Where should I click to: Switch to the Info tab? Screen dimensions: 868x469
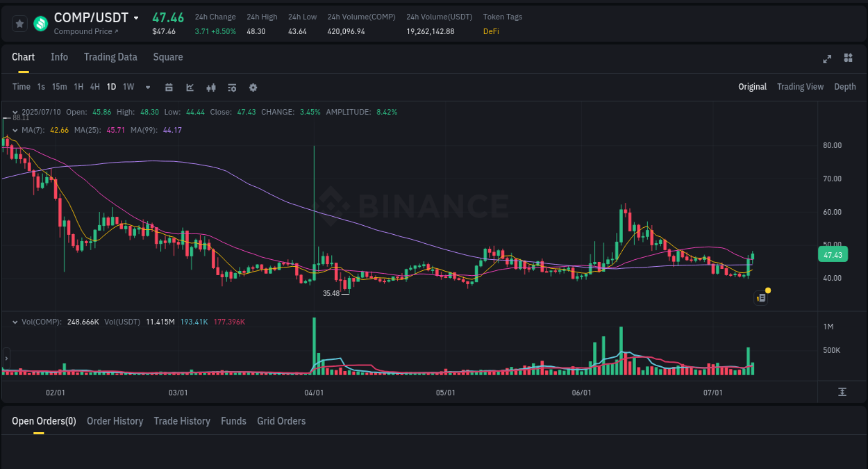(x=59, y=57)
